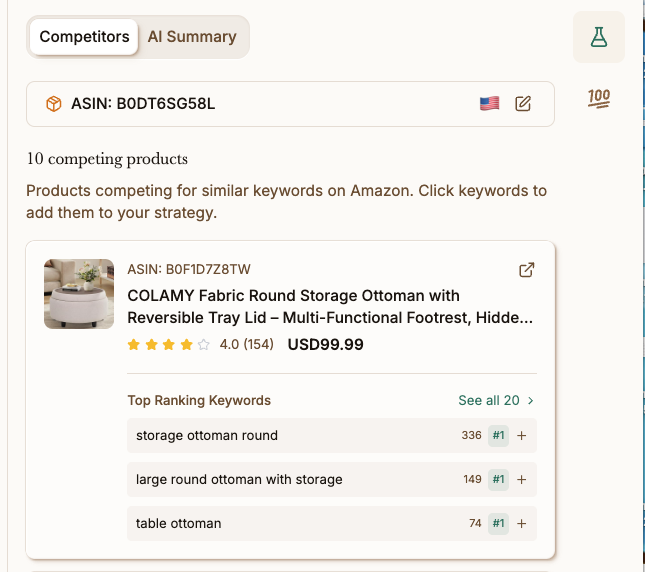Click the 4.0 star rating
The image size is (645, 572).
click(x=170, y=345)
